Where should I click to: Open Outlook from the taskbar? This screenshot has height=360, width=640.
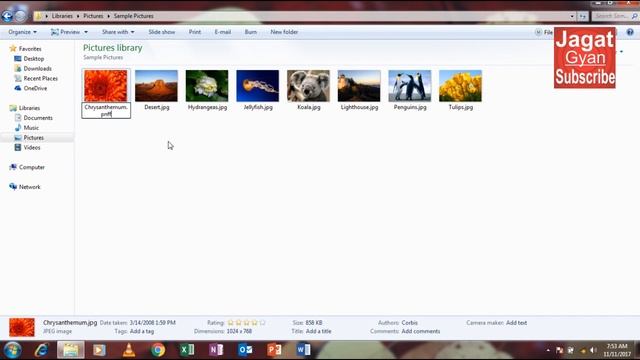(245, 350)
